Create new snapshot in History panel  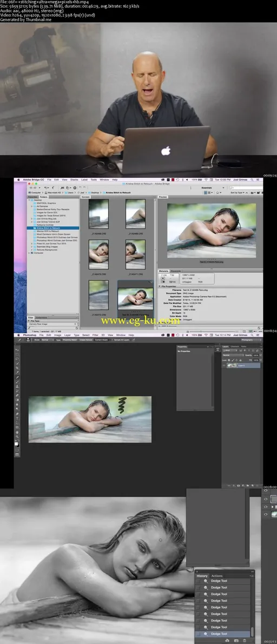(236, 640)
